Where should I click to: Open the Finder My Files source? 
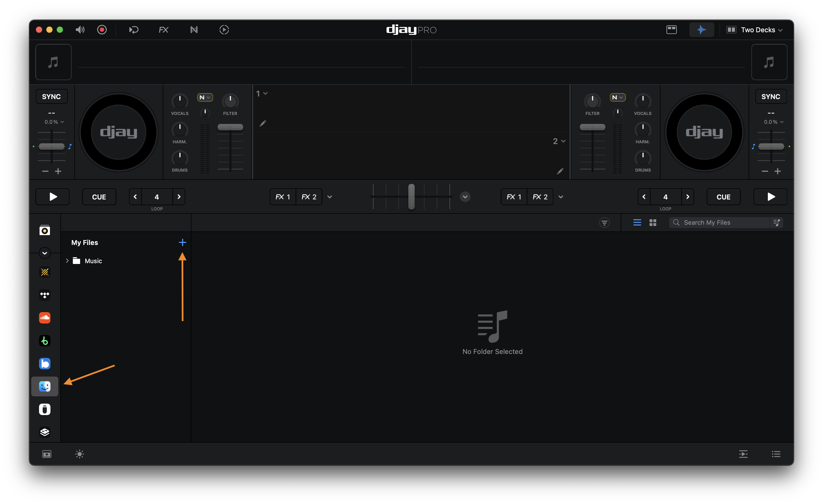(44, 386)
